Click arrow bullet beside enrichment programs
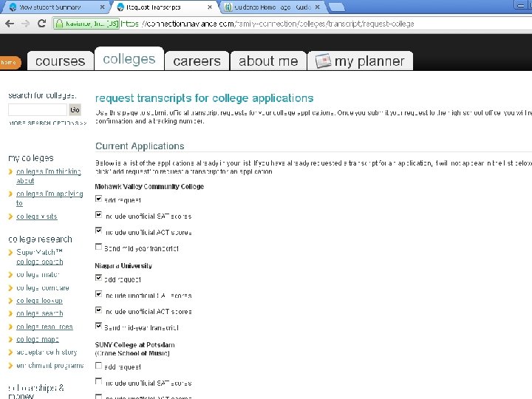 click(10, 366)
